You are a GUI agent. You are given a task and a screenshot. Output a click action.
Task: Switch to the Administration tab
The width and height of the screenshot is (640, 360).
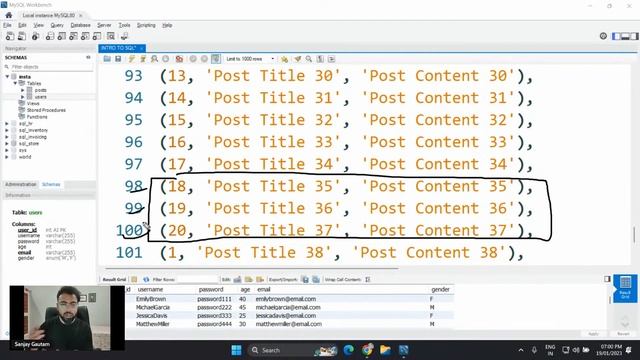point(21,184)
